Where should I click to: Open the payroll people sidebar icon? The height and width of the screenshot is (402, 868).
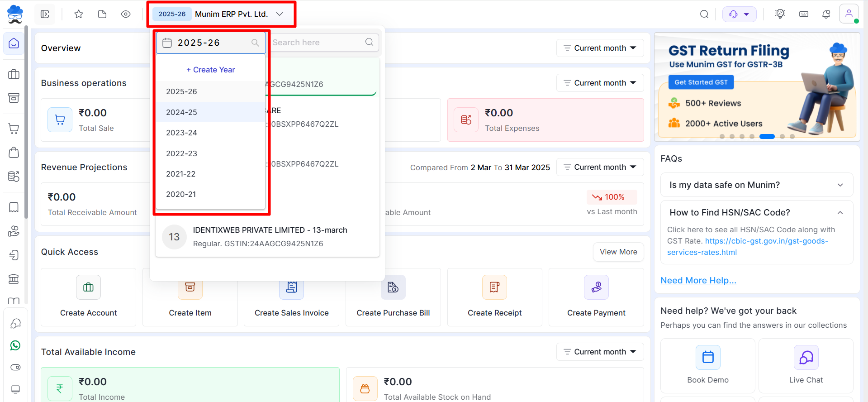[14, 231]
